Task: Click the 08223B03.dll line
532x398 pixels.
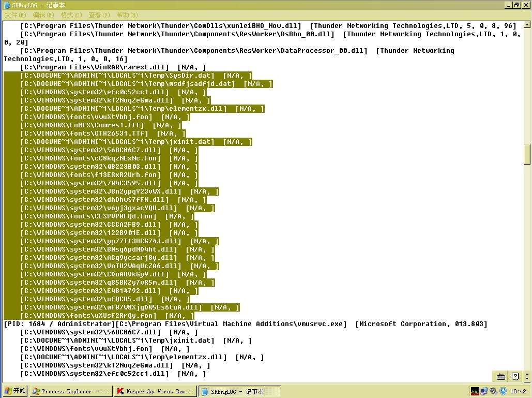Action: tap(109, 167)
